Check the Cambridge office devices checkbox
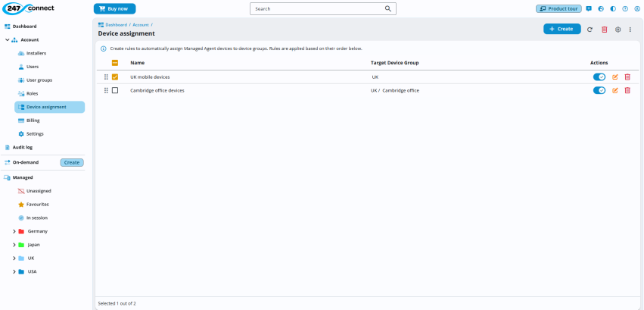The width and height of the screenshot is (644, 310). [x=115, y=90]
